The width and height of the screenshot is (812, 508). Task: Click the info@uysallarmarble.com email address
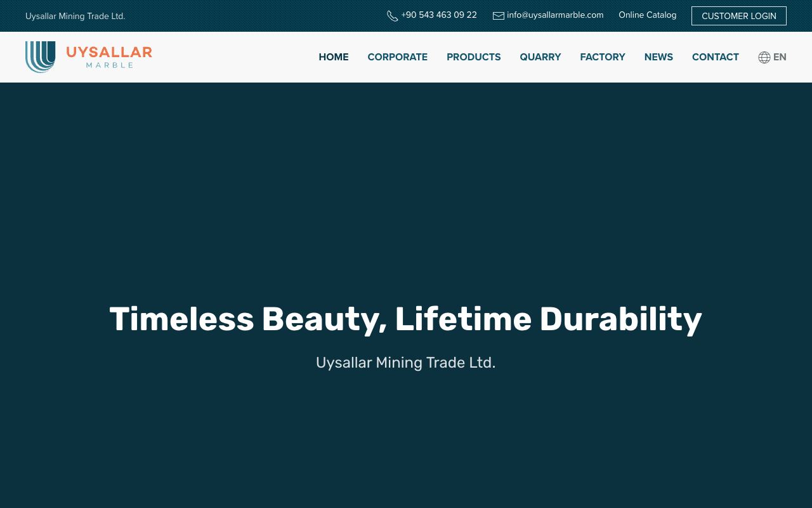[555, 15]
